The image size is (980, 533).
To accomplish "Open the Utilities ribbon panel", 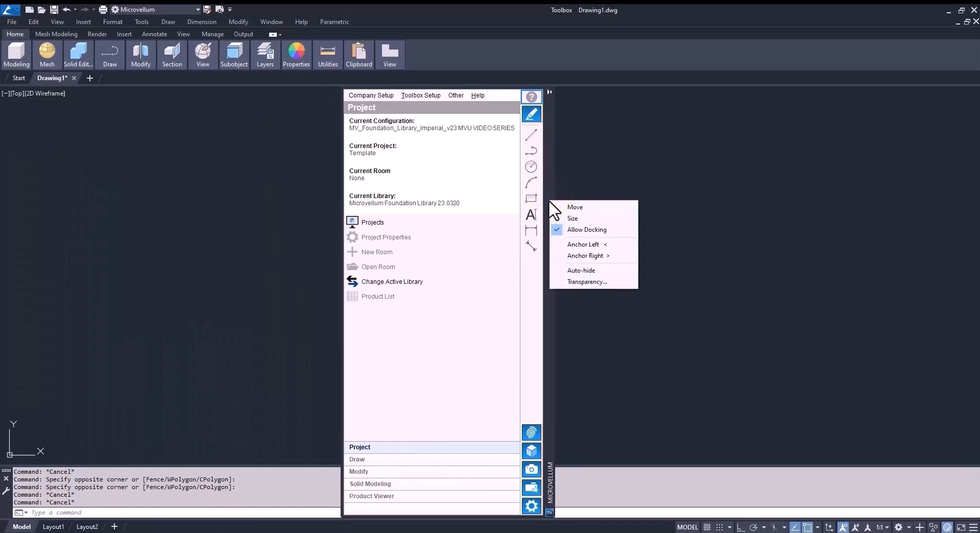I will [328, 55].
